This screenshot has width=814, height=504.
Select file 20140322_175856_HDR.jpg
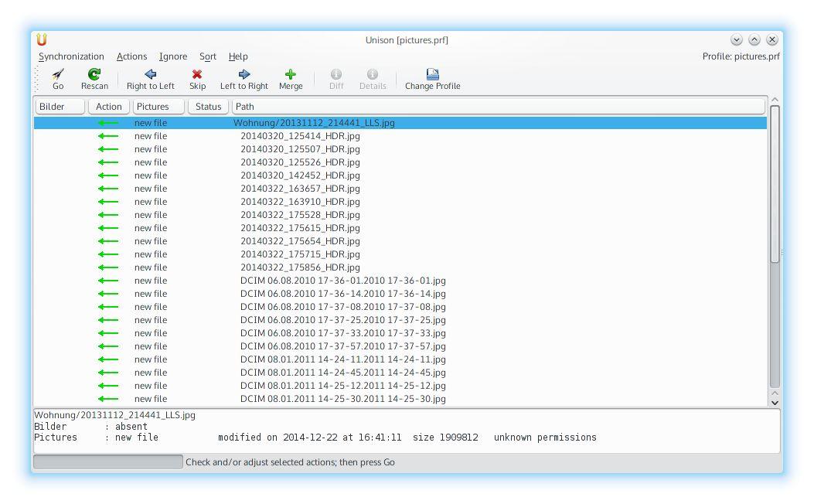coord(300,267)
